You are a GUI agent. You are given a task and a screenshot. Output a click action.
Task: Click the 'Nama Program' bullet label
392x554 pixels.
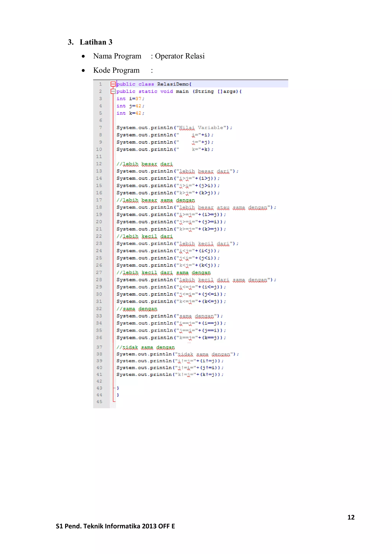click(117, 56)
